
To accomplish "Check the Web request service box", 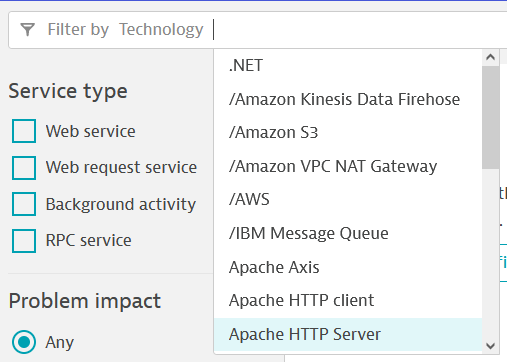I will point(24,168).
